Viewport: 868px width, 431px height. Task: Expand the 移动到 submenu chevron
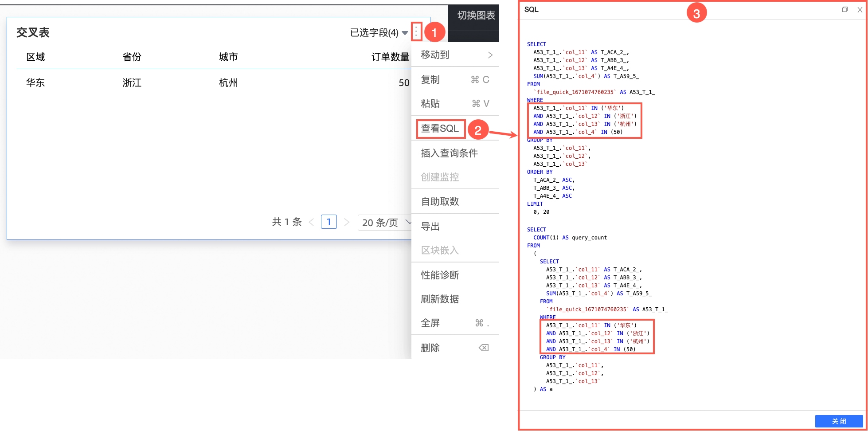[490, 55]
